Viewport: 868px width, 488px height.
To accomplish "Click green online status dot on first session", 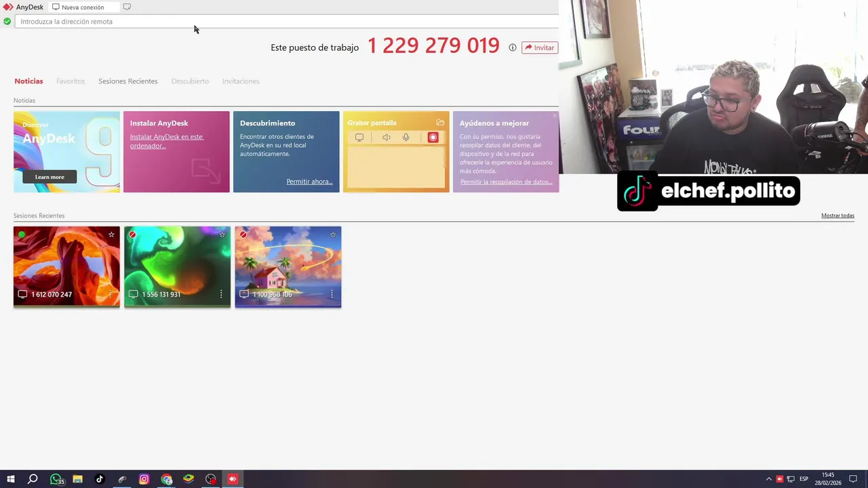I will point(22,235).
